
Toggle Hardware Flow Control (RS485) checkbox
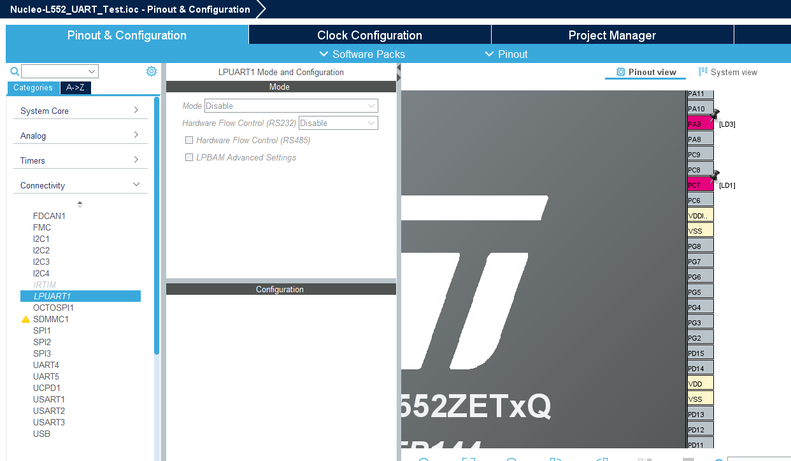click(x=189, y=140)
